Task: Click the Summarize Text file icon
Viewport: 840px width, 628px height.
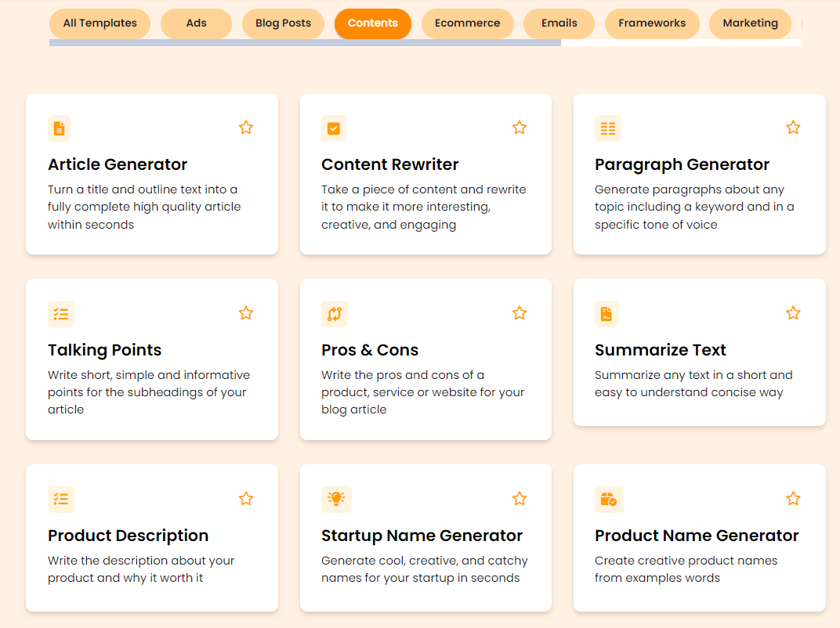Action: pyautogui.click(x=606, y=314)
